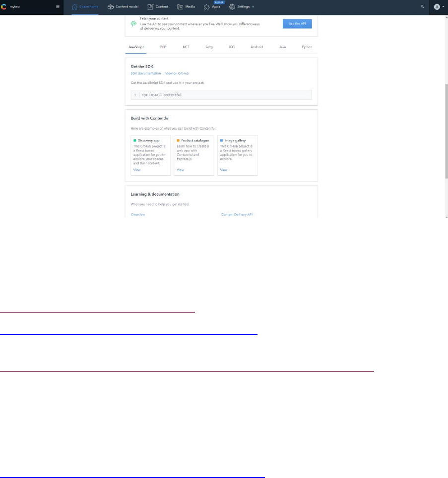The image size is (448, 478).
Task: Click the Discovery app card title
Action: tap(148, 140)
